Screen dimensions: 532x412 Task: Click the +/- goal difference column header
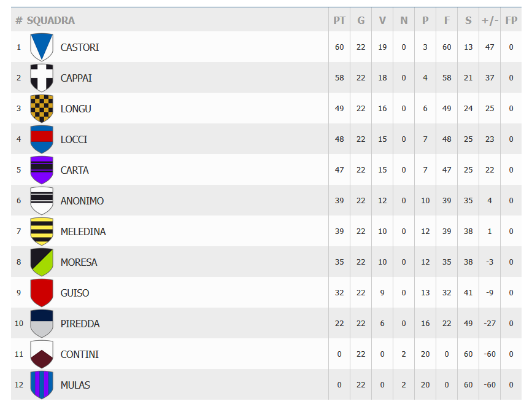pos(490,20)
